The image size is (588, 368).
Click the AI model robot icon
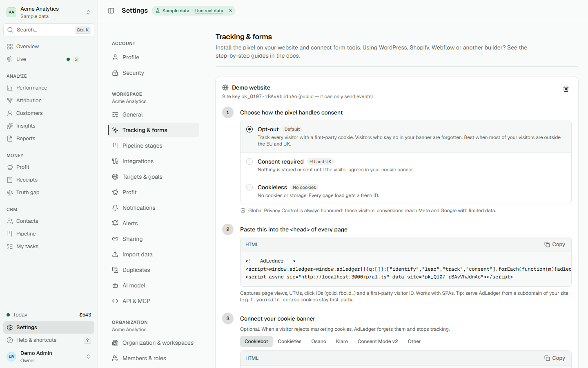click(115, 285)
